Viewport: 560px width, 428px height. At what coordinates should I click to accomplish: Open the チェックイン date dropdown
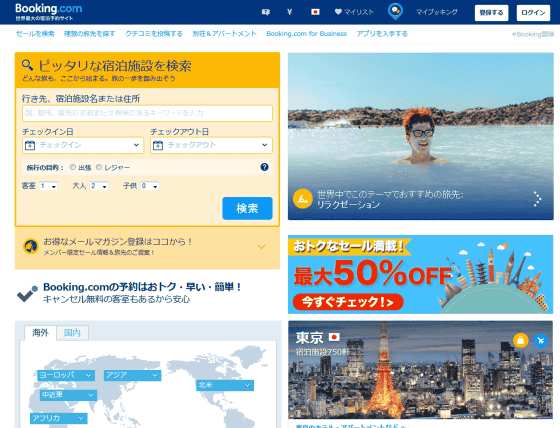click(83, 145)
